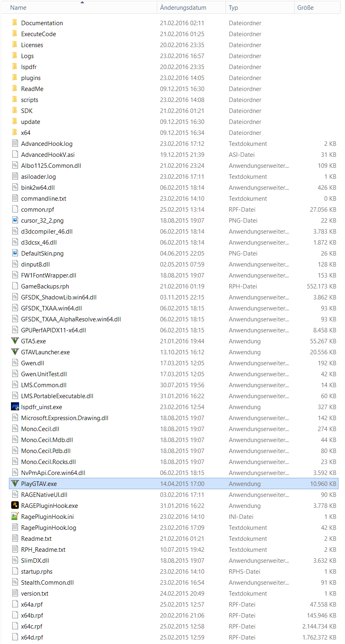Select the LMS.Common.dll file name

[x=44, y=385]
